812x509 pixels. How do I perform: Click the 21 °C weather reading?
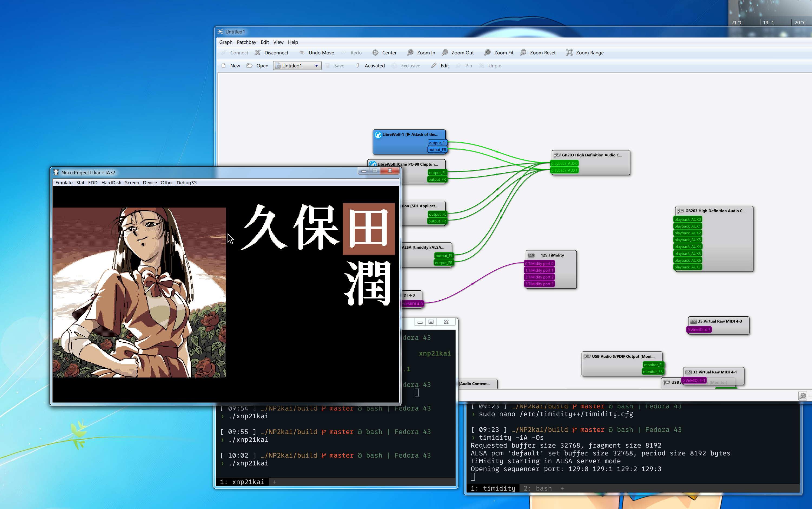coord(737,22)
